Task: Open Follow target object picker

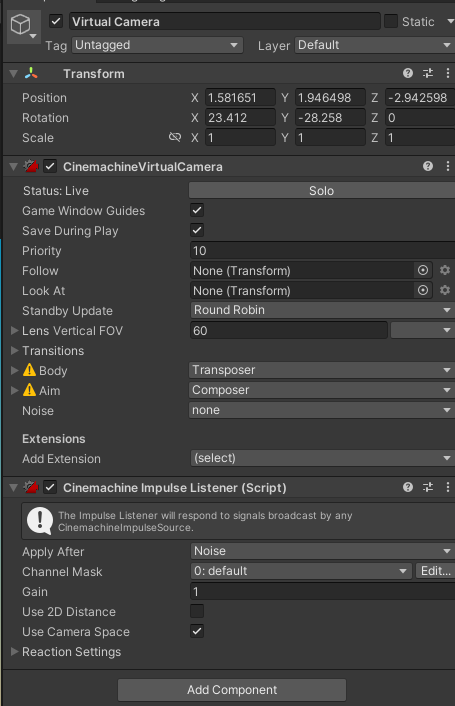Action: tap(423, 270)
